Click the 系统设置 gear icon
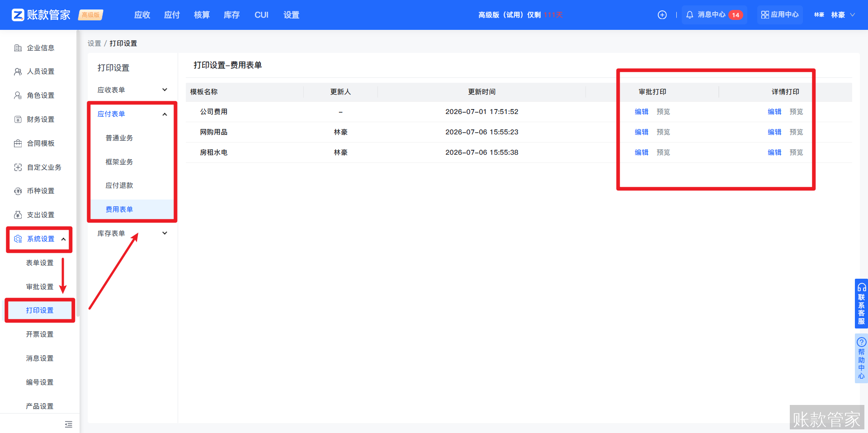 pos(18,239)
